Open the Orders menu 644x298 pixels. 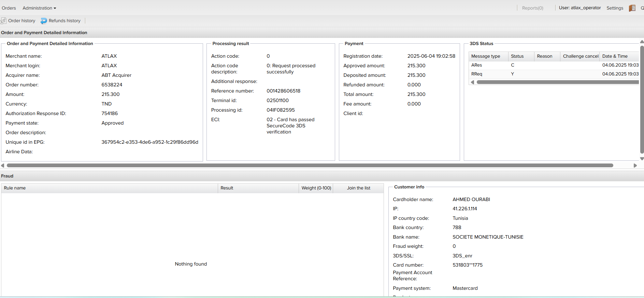[x=9, y=8]
